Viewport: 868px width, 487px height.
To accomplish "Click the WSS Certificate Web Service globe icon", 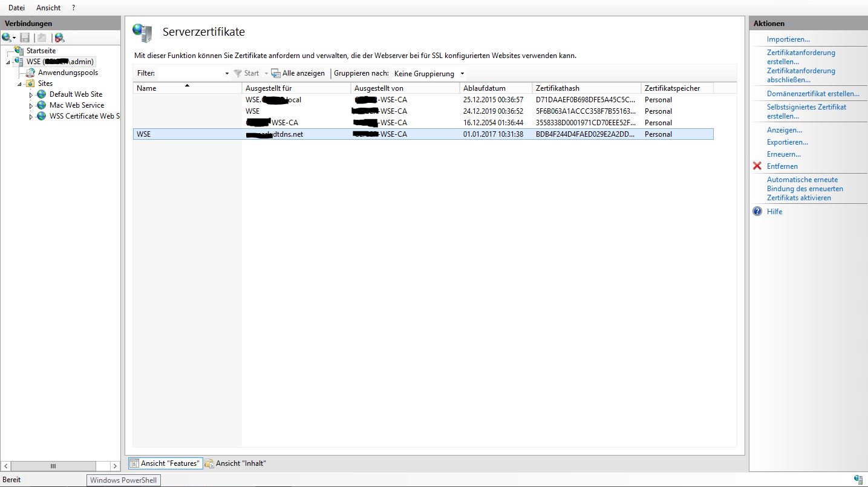I will tap(41, 116).
